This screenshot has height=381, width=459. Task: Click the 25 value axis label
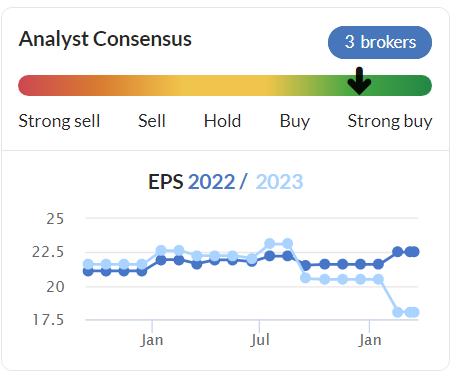click(55, 219)
